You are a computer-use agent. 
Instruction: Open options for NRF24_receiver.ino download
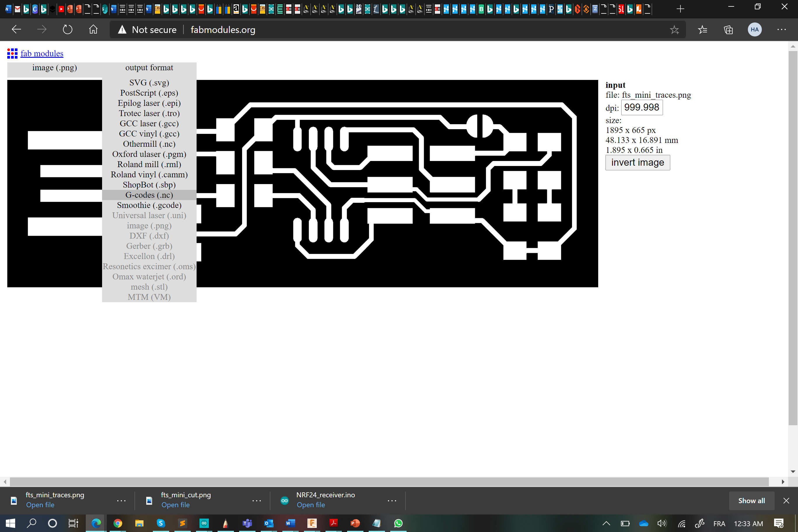pos(392,501)
